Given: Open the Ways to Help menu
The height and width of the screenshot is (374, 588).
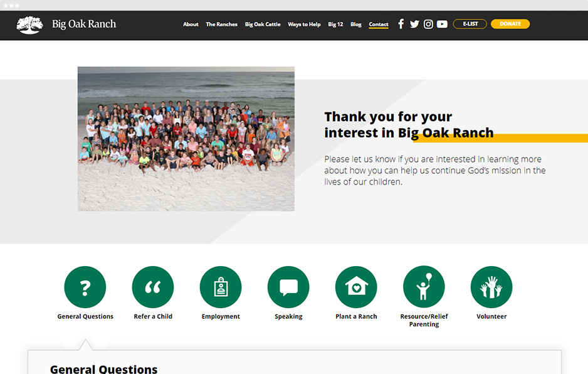Looking at the screenshot, I should point(304,24).
